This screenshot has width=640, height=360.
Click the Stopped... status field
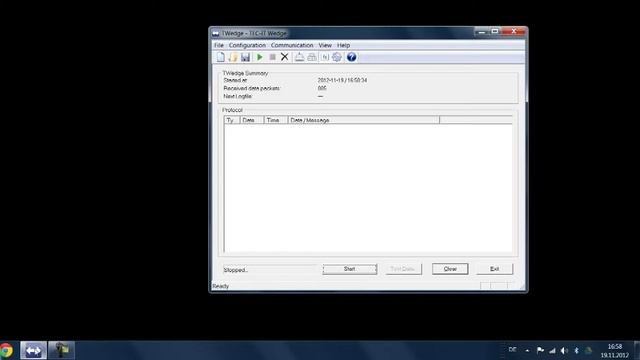tap(270, 270)
